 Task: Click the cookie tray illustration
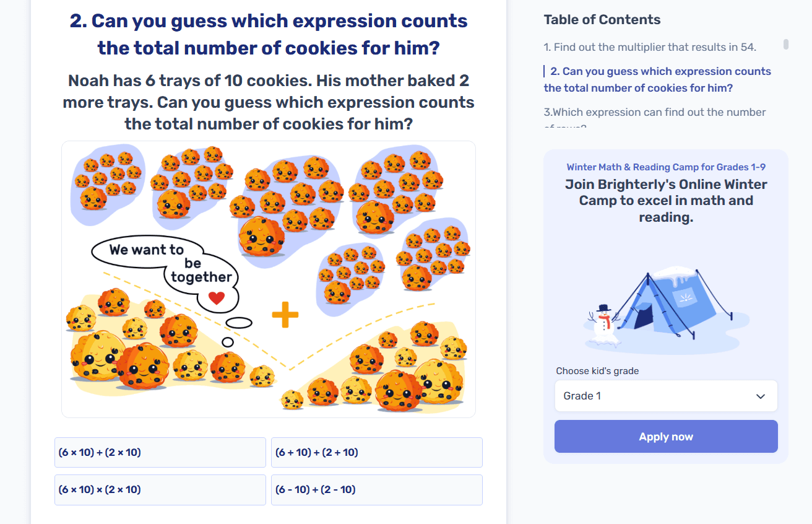pos(268,277)
